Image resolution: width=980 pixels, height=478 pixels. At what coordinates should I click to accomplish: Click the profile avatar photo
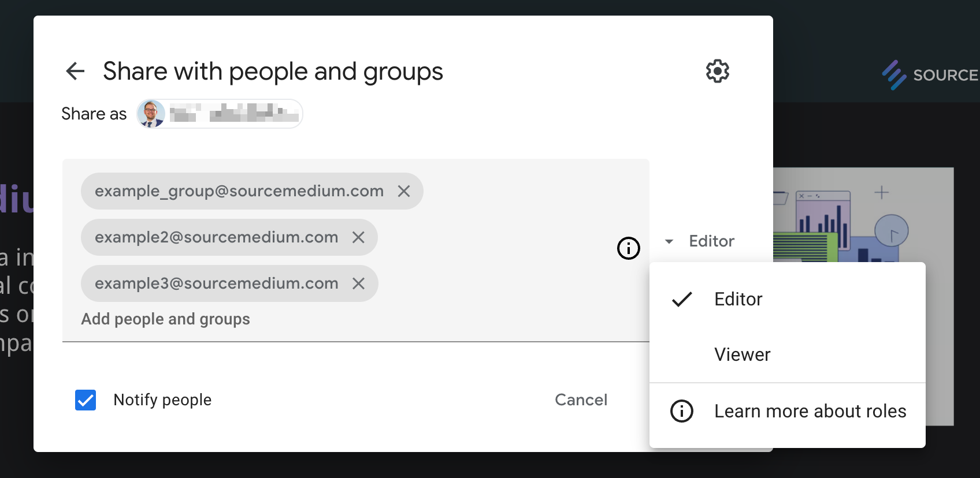coord(151,114)
